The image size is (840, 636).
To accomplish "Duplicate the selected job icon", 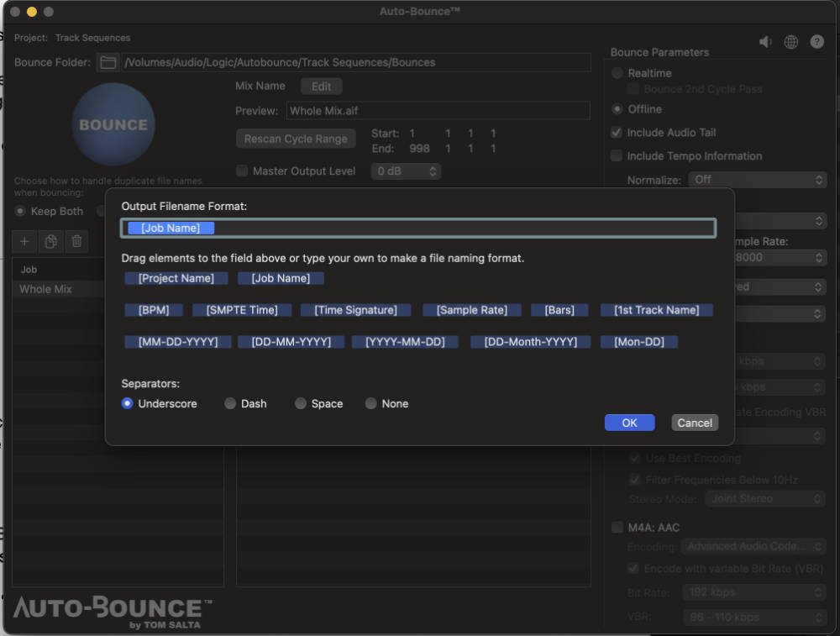I will pos(51,242).
